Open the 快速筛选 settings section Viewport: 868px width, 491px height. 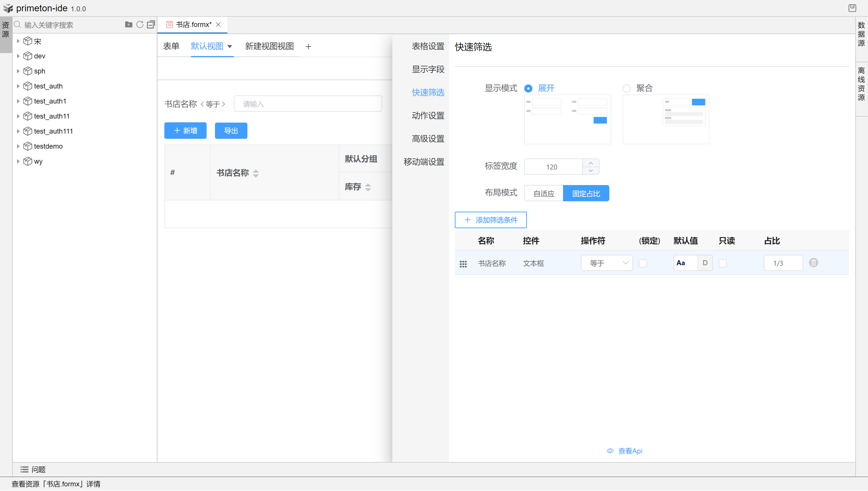coord(428,93)
